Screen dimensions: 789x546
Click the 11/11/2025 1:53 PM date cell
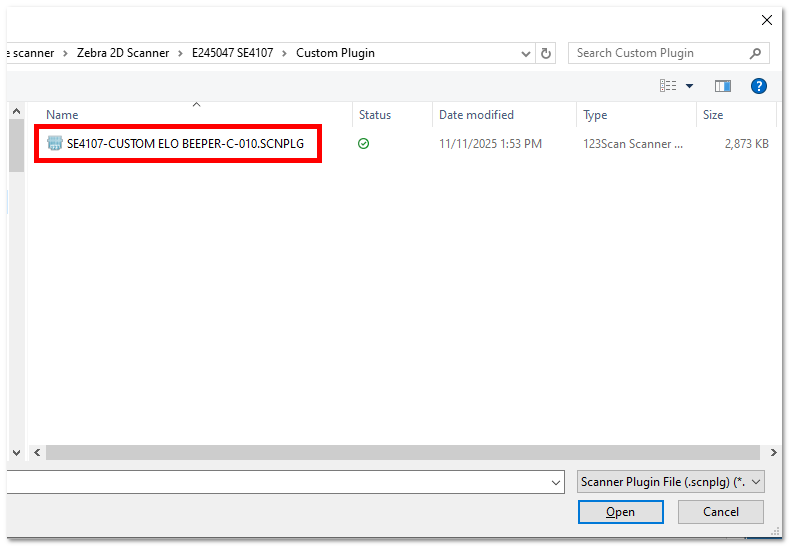click(x=490, y=144)
